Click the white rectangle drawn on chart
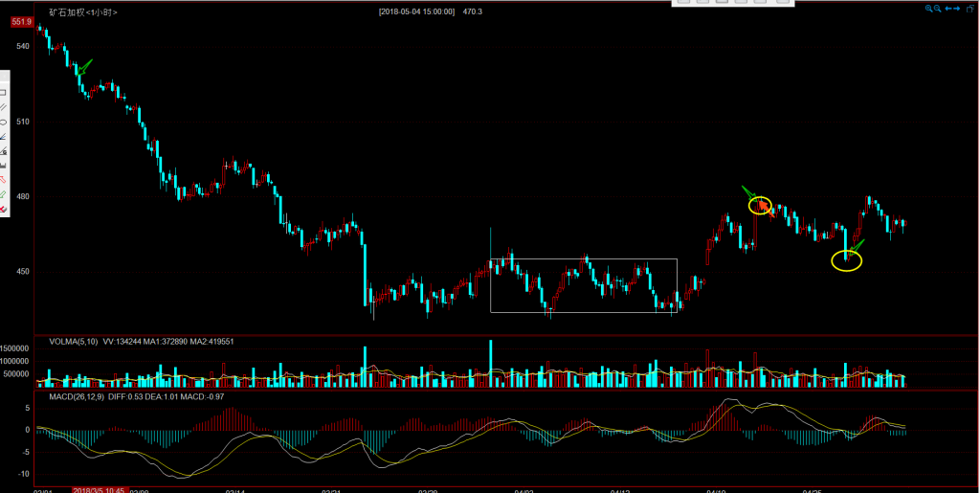The width and height of the screenshot is (980, 493). pos(583,259)
